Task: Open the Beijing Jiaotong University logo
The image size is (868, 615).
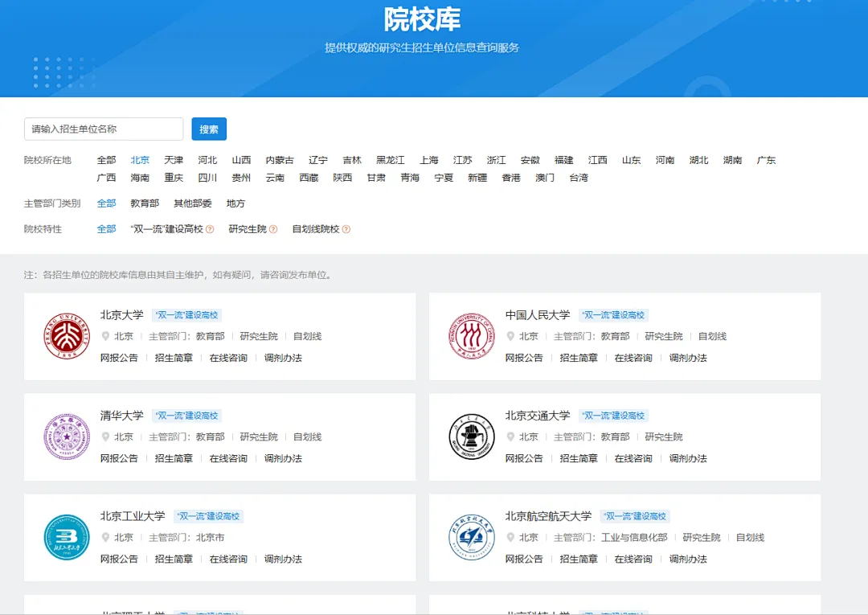Action: coord(472,437)
